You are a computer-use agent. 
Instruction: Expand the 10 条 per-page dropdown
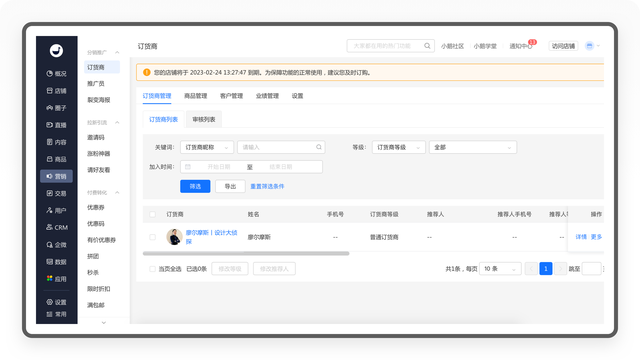[x=500, y=269]
